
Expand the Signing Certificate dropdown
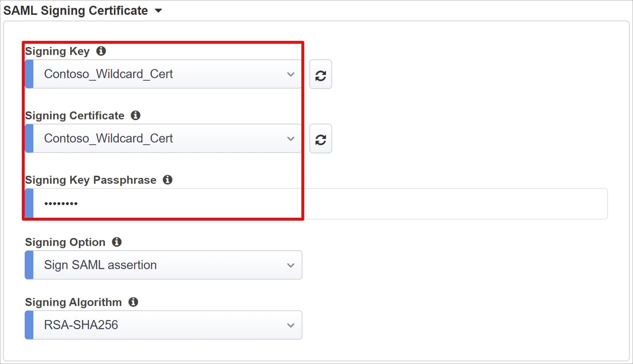click(291, 138)
